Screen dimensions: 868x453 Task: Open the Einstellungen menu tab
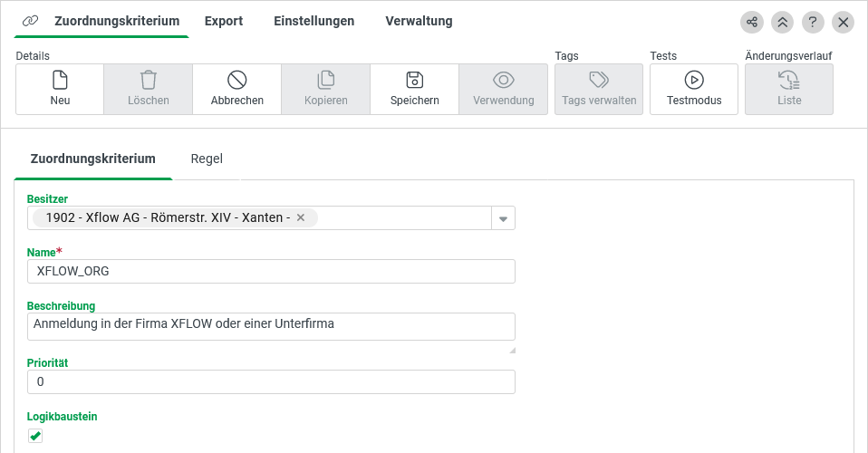[x=313, y=21]
